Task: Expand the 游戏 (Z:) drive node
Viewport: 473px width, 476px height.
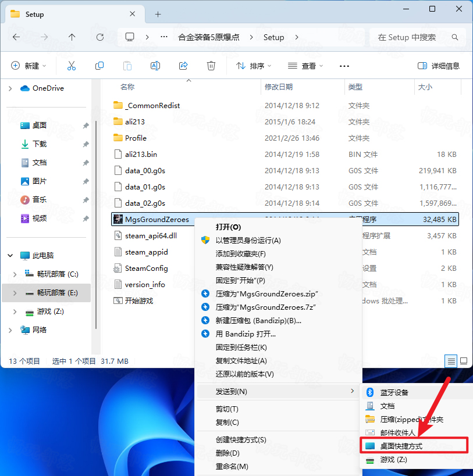Action: pyautogui.click(x=15, y=312)
